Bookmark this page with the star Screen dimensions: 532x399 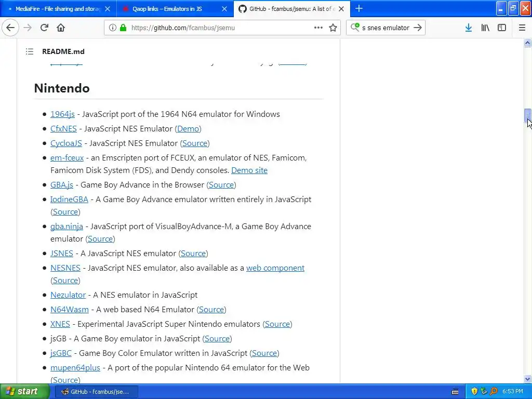tap(333, 28)
